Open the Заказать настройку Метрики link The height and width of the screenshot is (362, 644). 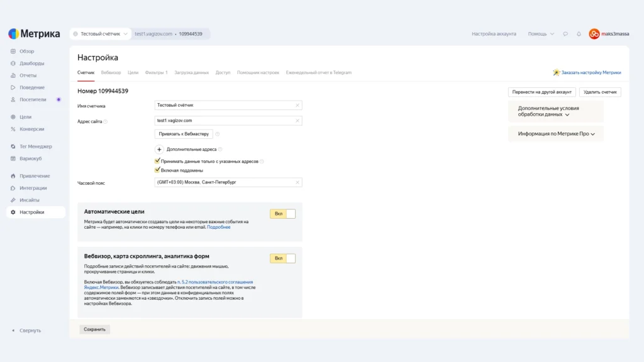click(x=591, y=73)
